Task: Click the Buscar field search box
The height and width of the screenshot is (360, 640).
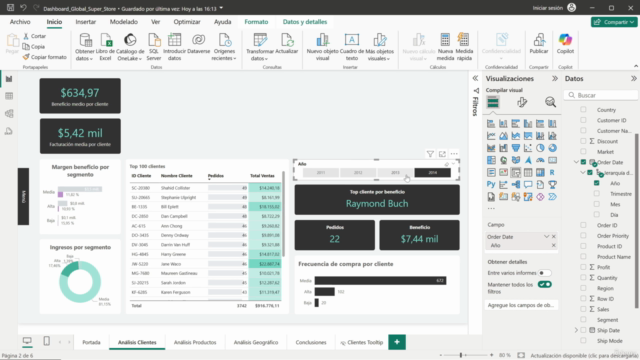Action: coord(601,95)
